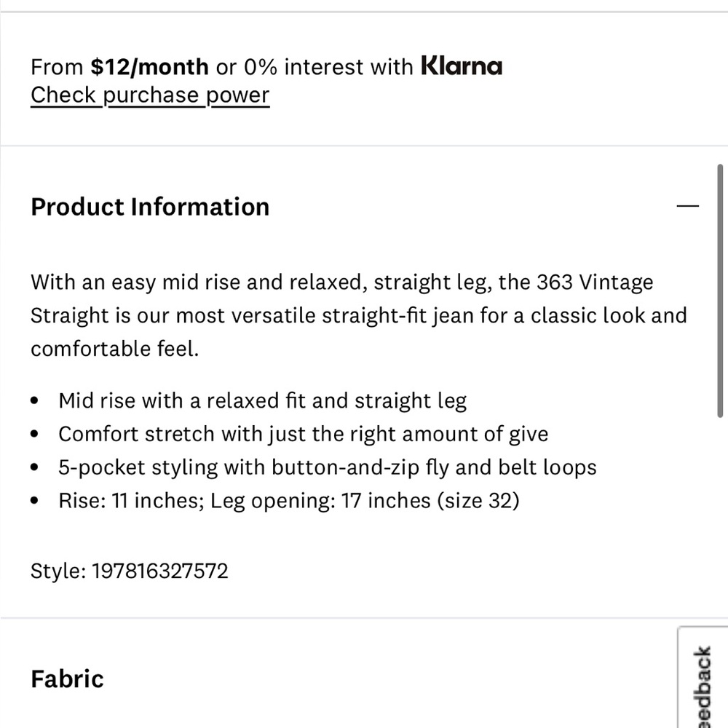
Task: Click the '0% interest with' text
Action: click(328, 67)
